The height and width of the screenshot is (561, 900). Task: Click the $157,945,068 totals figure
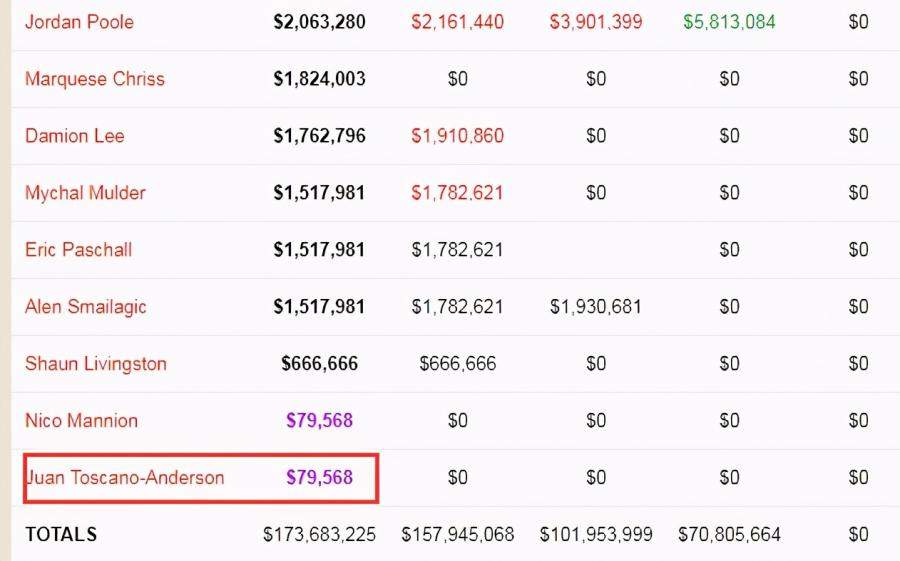pyautogui.click(x=457, y=535)
